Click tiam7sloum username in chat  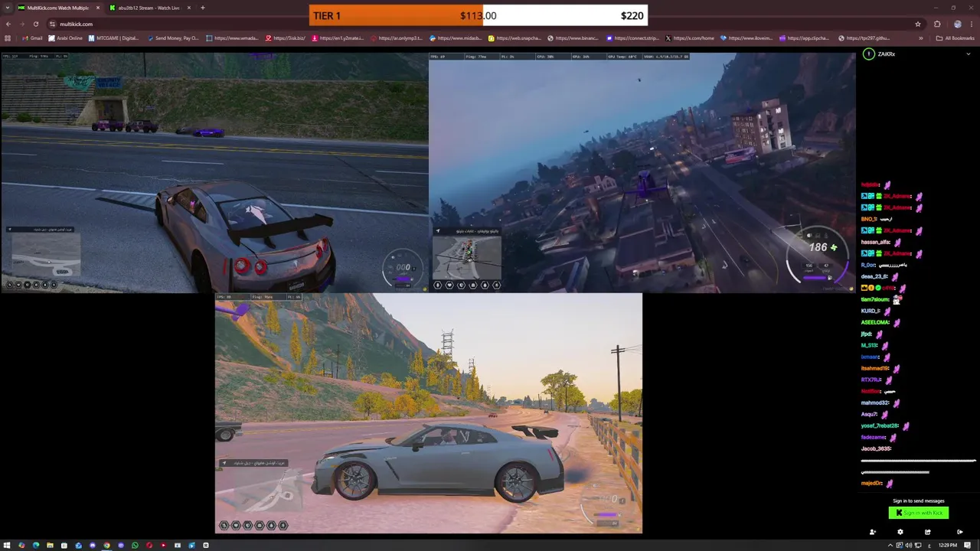point(875,299)
